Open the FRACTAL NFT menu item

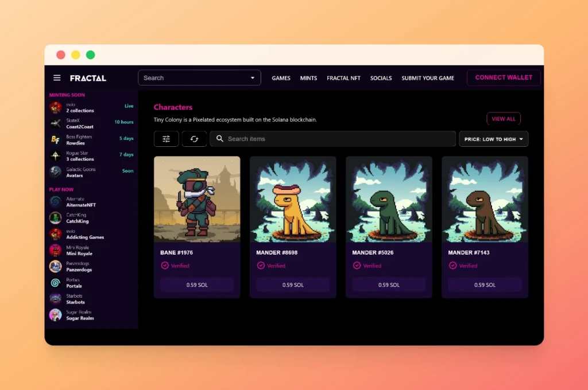343,78
